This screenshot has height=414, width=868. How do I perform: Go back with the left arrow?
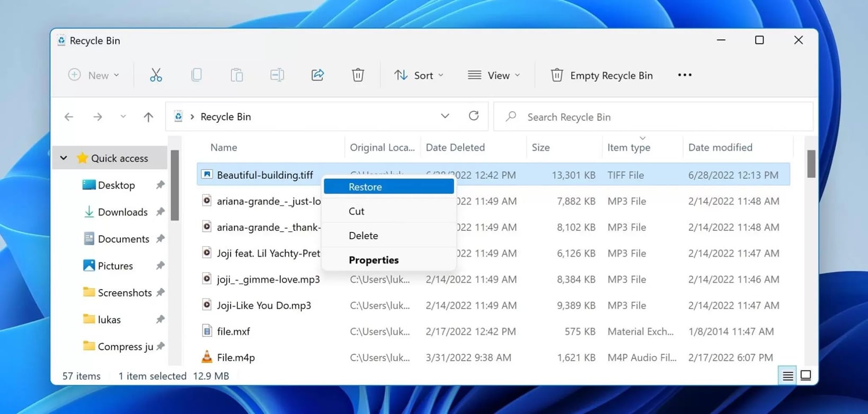pos(69,117)
